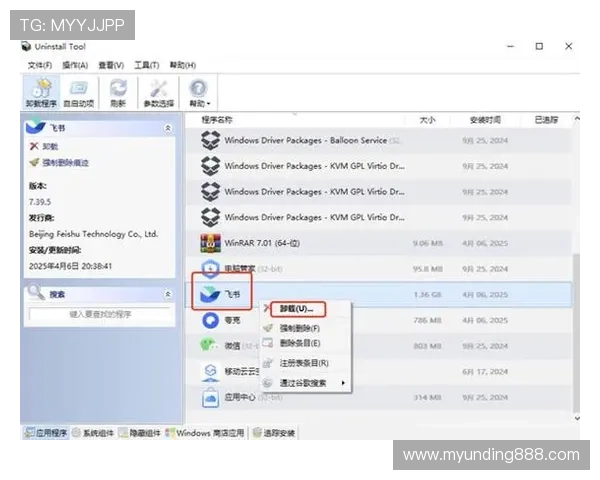This screenshot has height=480, width=600.
Task: Open the 操作(A) menu
Action: (x=75, y=65)
